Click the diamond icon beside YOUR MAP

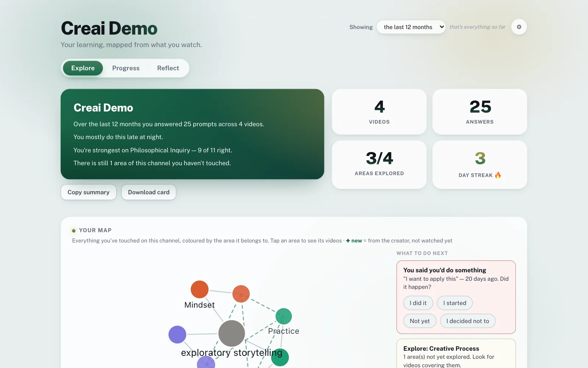point(74,230)
